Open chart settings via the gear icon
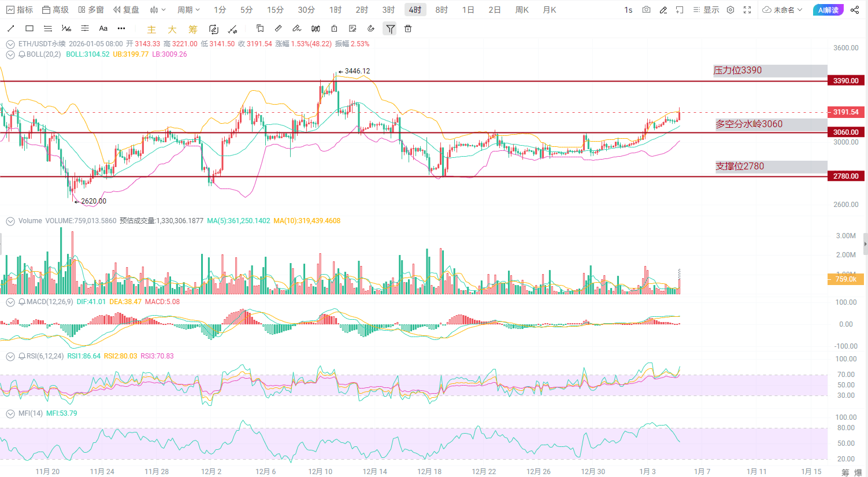 [730, 10]
